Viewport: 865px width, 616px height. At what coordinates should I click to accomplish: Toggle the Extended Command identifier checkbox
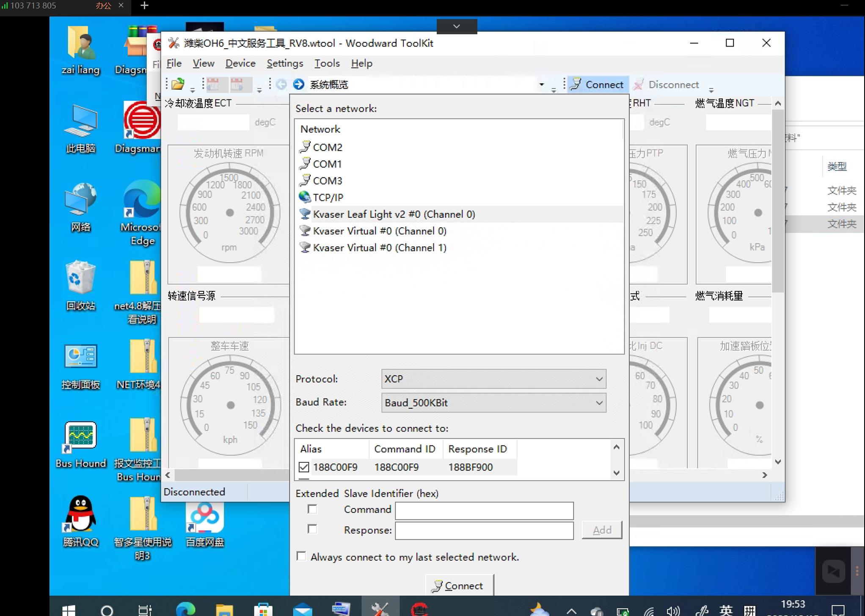point(312,509)
